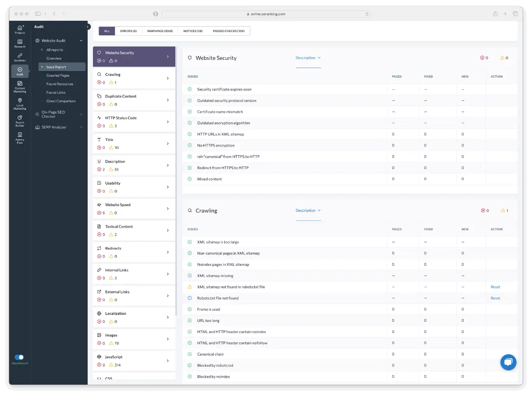Switch to the WARNINGS (1069) tab
This screenshot has width=532, height=396.
160,31
